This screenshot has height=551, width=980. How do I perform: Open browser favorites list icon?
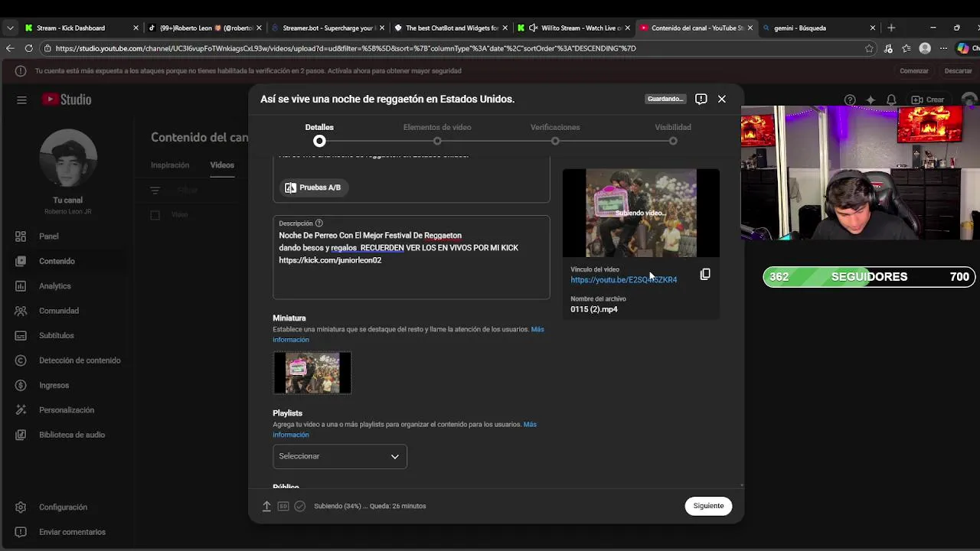click(906, 48)
